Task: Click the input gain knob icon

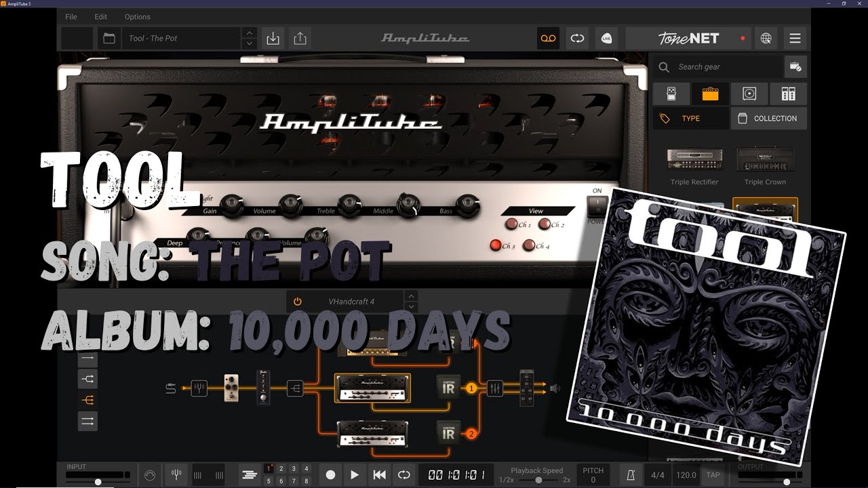Action: point(150,474)
